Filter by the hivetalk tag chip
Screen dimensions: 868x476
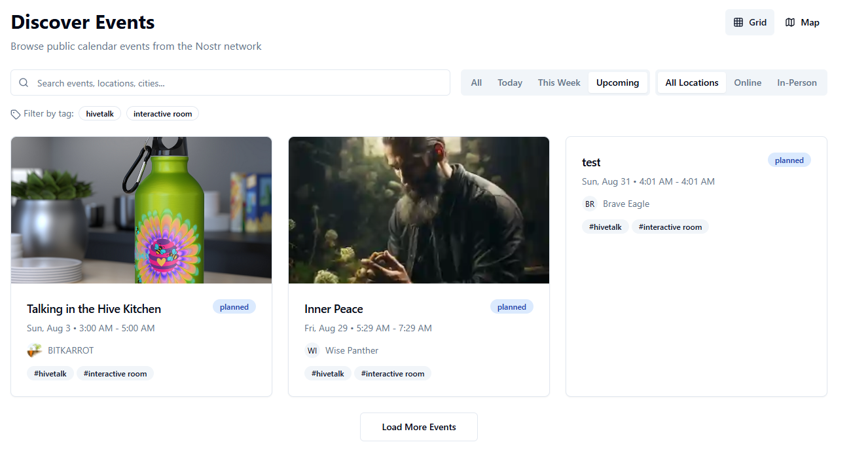99,114
